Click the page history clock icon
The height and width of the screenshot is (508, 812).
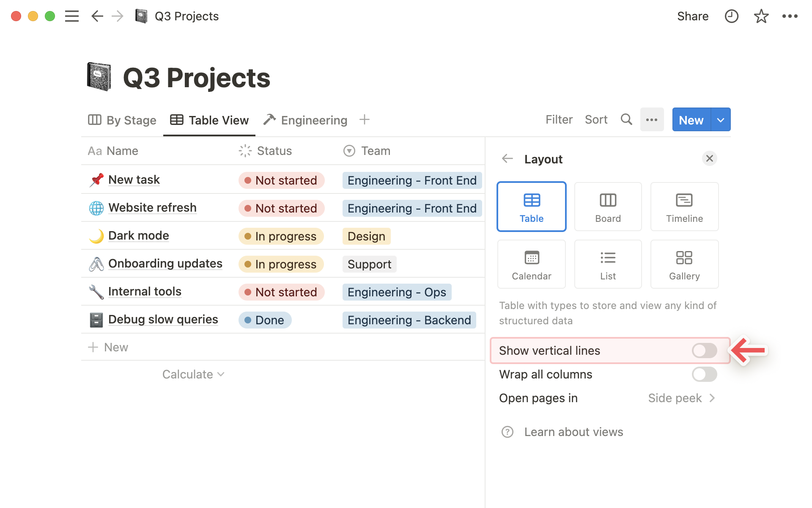pyautogui.click(x=731, y=16)
